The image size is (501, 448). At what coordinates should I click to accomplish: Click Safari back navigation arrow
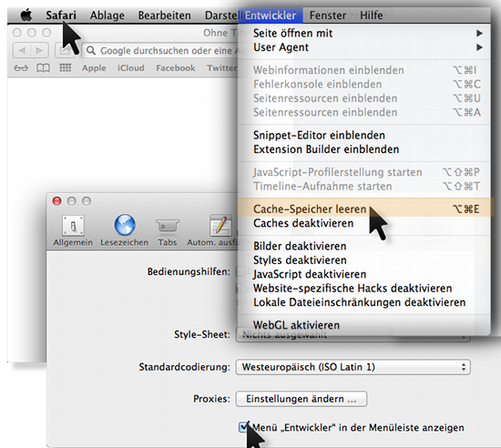[x=22, y=50]
